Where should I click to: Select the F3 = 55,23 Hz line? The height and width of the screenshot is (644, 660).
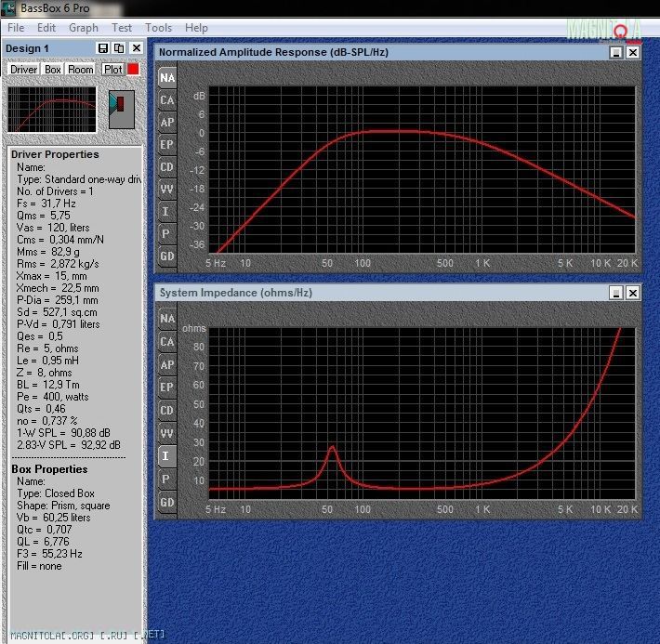(x=49, y=554)
